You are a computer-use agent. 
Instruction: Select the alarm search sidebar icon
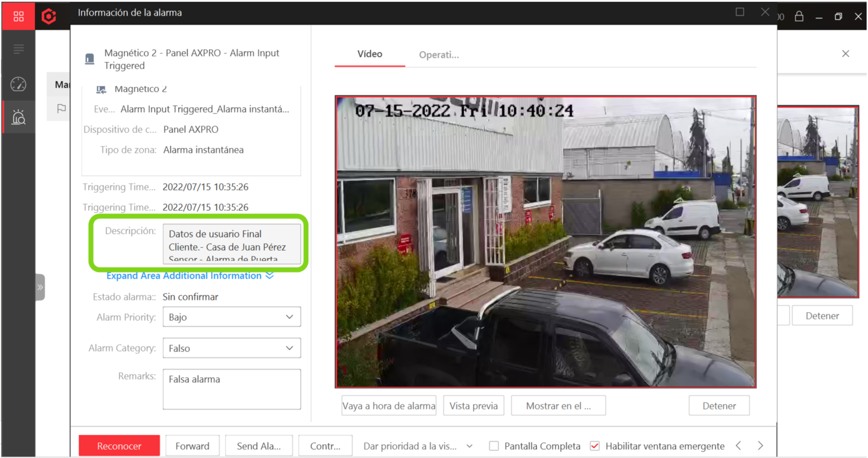click(x=18, y=117)
